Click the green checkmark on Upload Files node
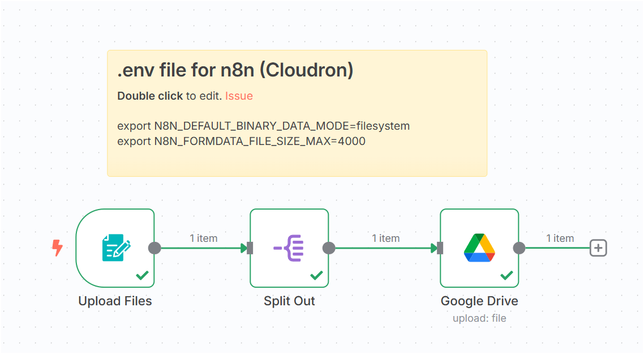The height and width of the screenshot is (354, 644). pyautogui.click(x=142, y=275)
